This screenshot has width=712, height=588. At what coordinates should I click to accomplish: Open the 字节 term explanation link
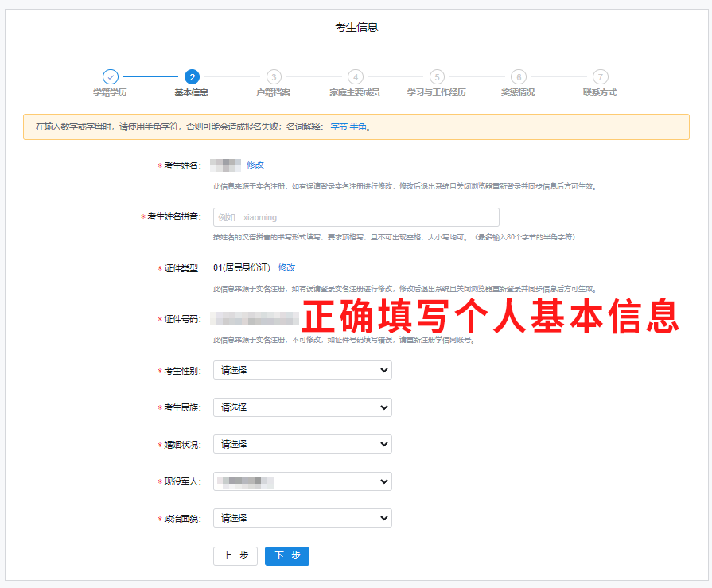pyautogui.click(x=338, y=127)
